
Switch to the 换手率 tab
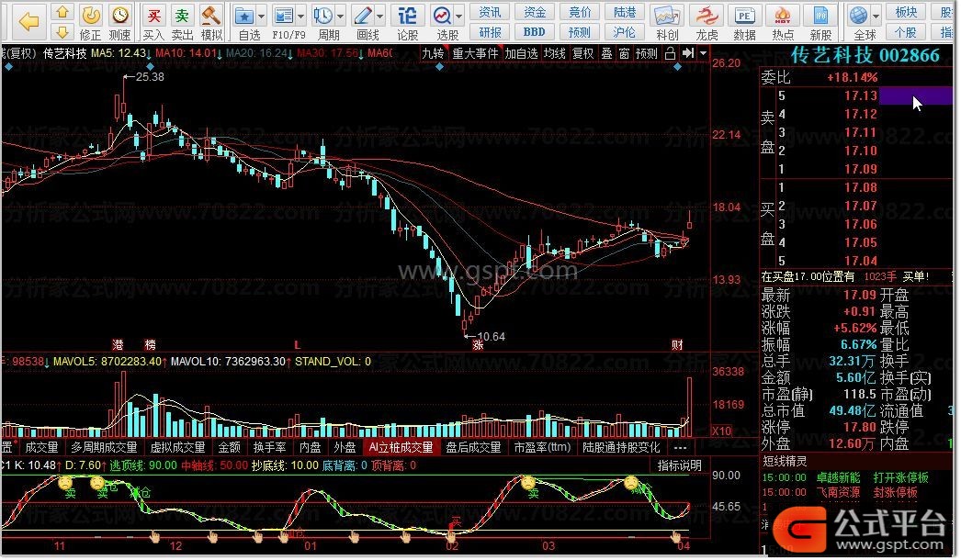pyautogui.click(x=270, y=448)
